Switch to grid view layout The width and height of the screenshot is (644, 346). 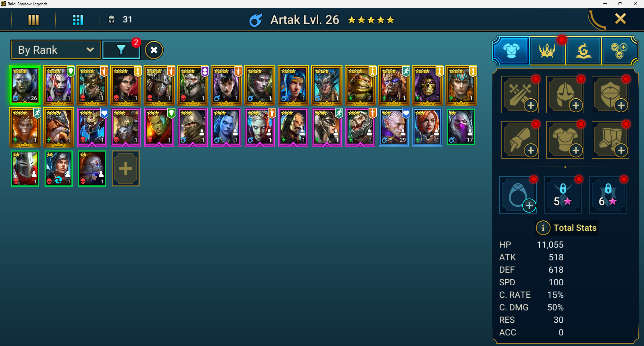point(78,20)
